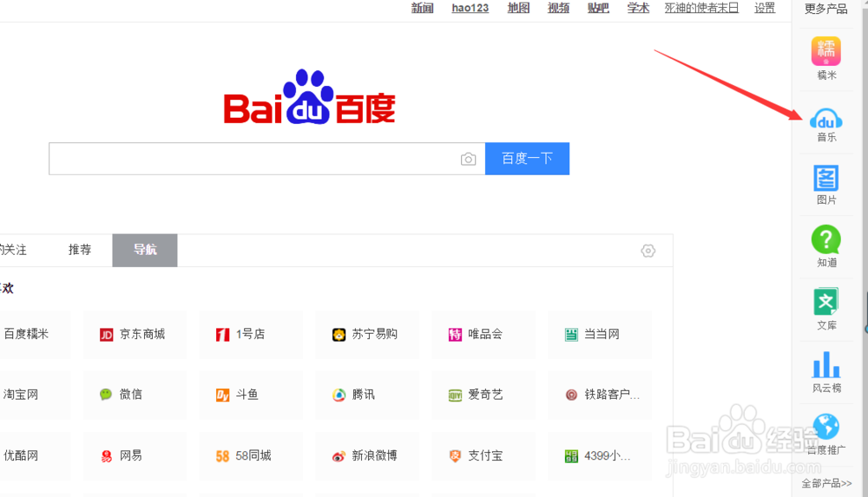Viewport: 868px width, 497px height.
Task: Open 1号店 shortcut
Action: 251,334
